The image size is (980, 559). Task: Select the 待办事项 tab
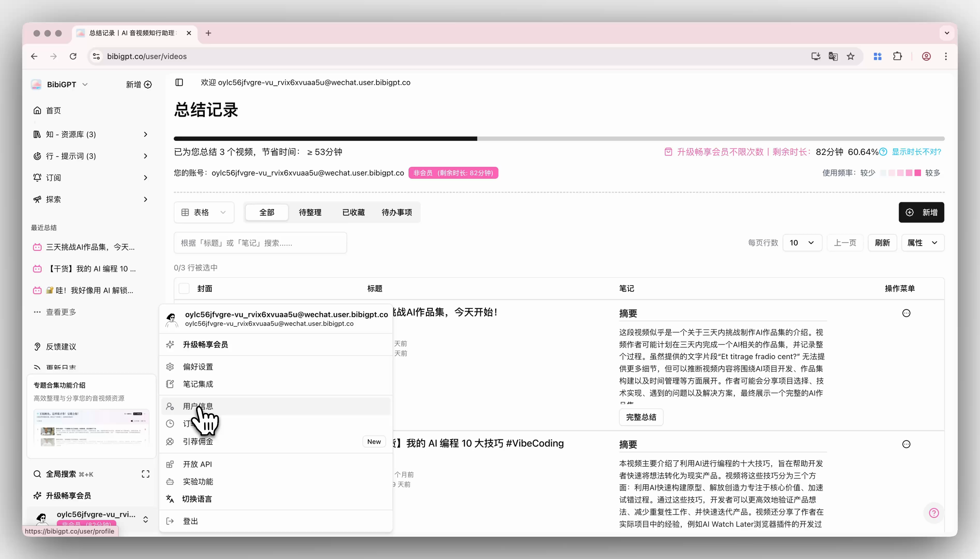397,212
